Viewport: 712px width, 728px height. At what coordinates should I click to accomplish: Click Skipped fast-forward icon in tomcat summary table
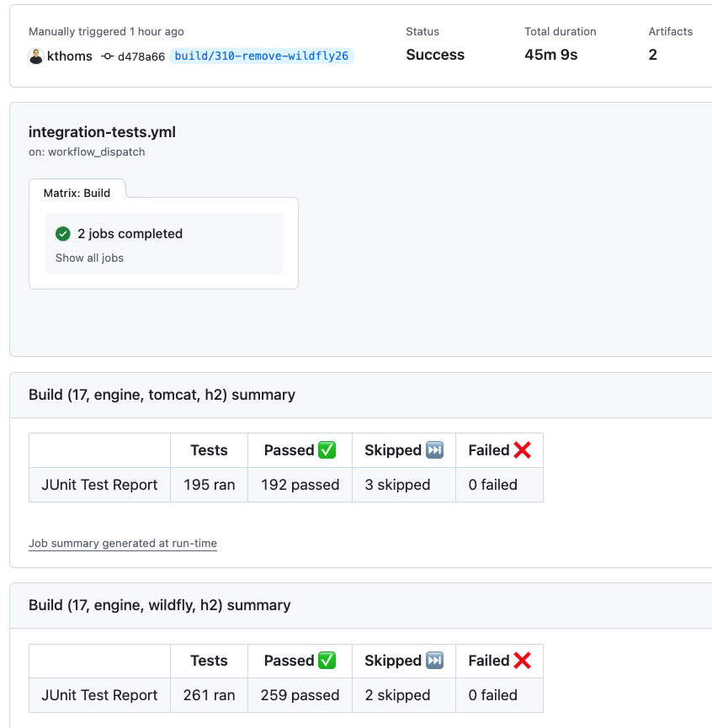(434, 450)
